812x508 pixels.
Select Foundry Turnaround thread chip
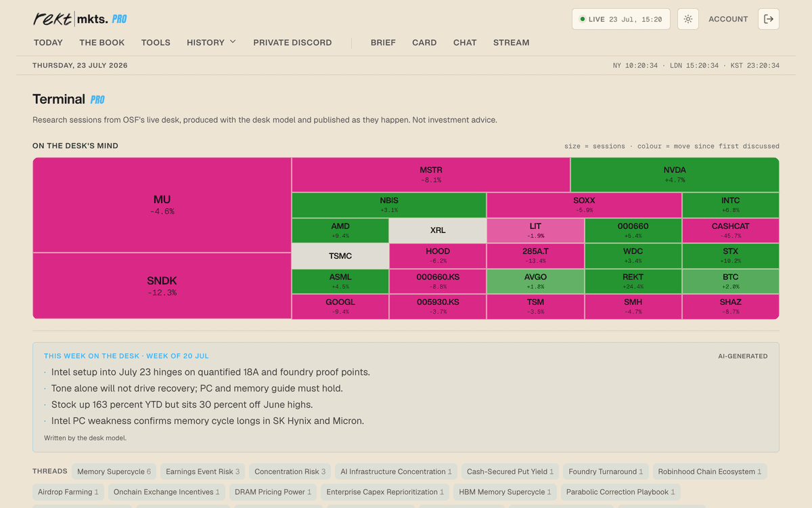606,471
